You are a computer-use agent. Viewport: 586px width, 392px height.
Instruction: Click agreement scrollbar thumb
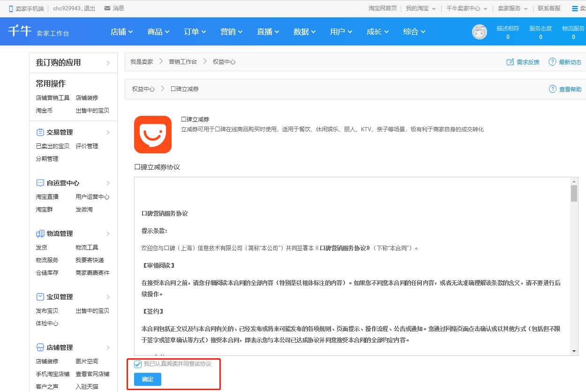click(x=574, y=193)
